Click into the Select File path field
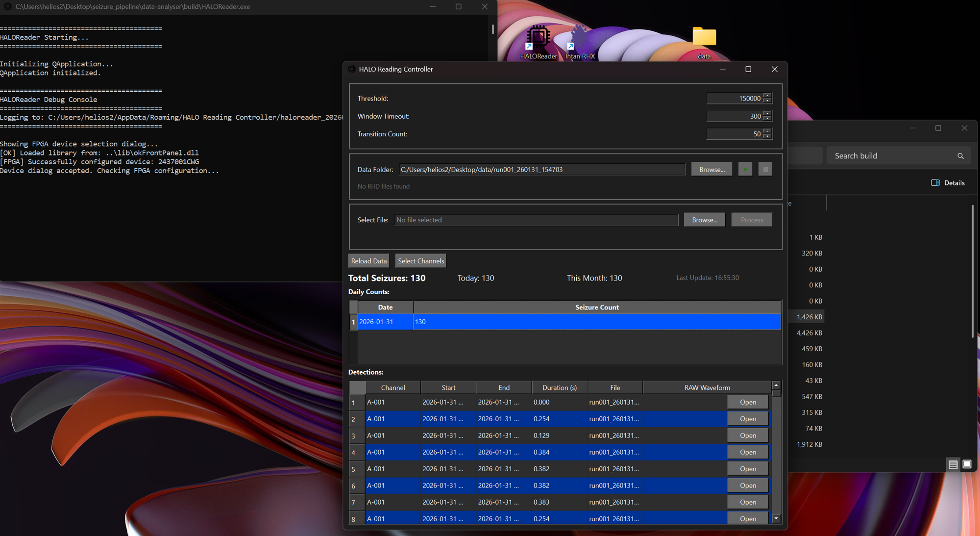Viewport: 980px width, 536px height. 536,220
